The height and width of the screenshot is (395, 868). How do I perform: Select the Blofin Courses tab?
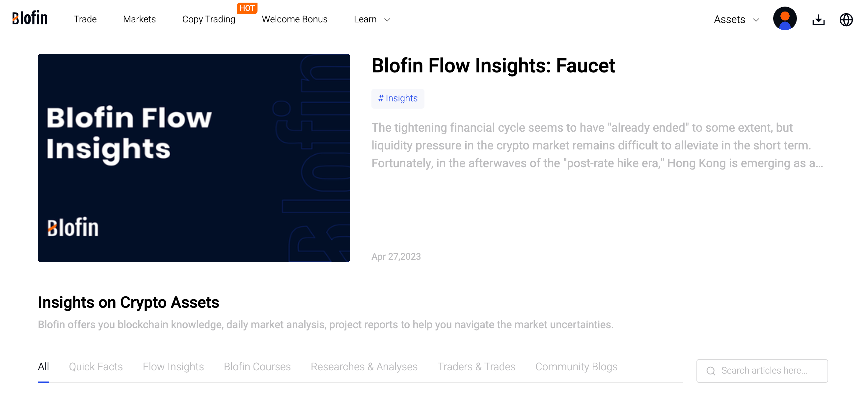[257, 367]
